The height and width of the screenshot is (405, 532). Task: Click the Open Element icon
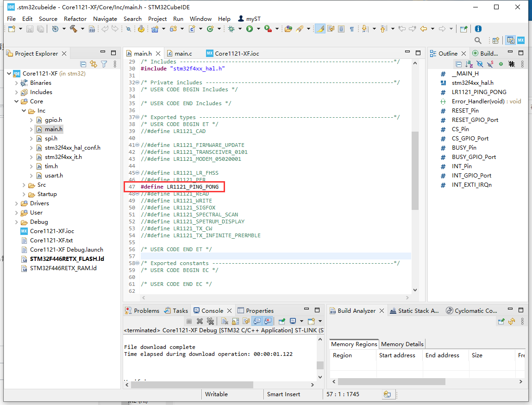(x=288, y=29)
